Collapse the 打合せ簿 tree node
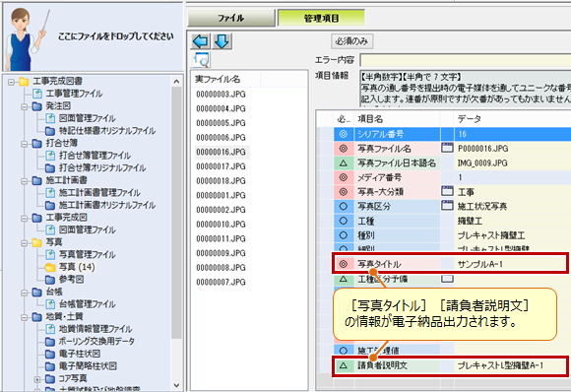The image size is (571, 392). pyautogui.click(x=25, y=144)
